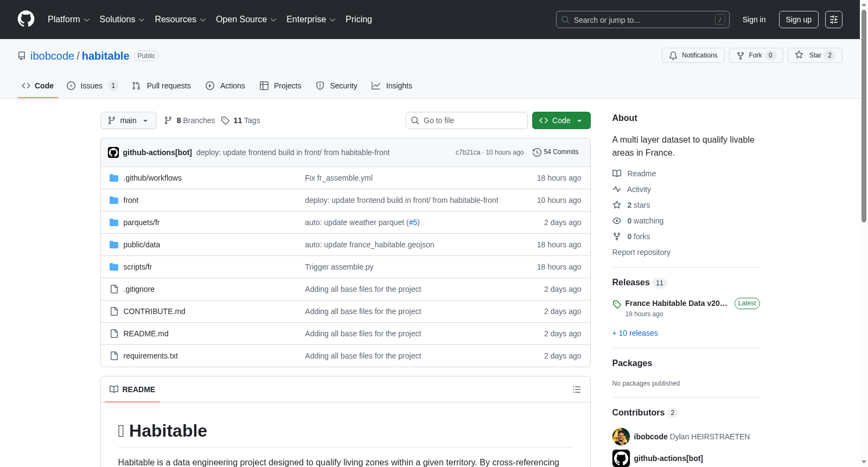Screen dimensions: 868x467
Task: Open the Packages heading link
Action: (x=632, y=363)
